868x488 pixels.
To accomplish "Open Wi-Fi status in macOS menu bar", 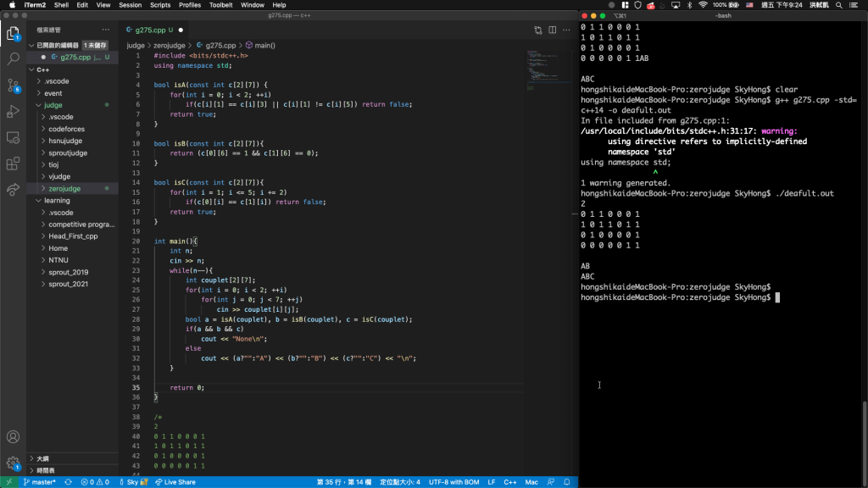I will [x=703, y=5].
